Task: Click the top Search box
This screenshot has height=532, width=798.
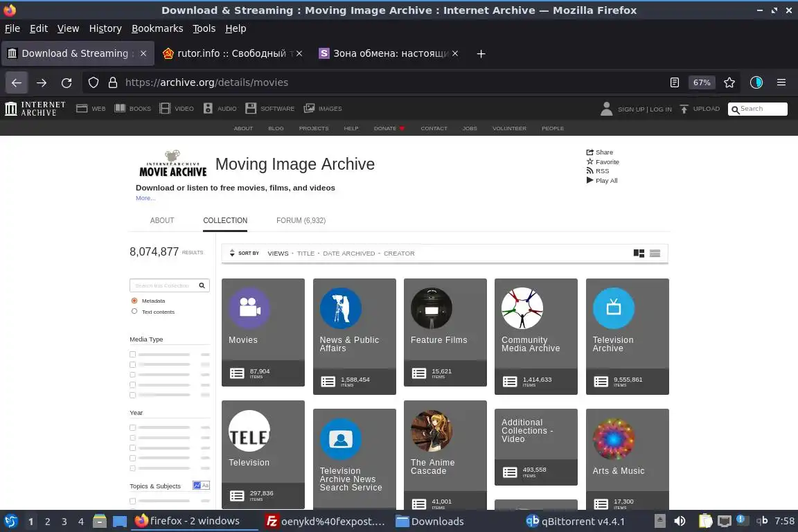Action: [758, 109]
